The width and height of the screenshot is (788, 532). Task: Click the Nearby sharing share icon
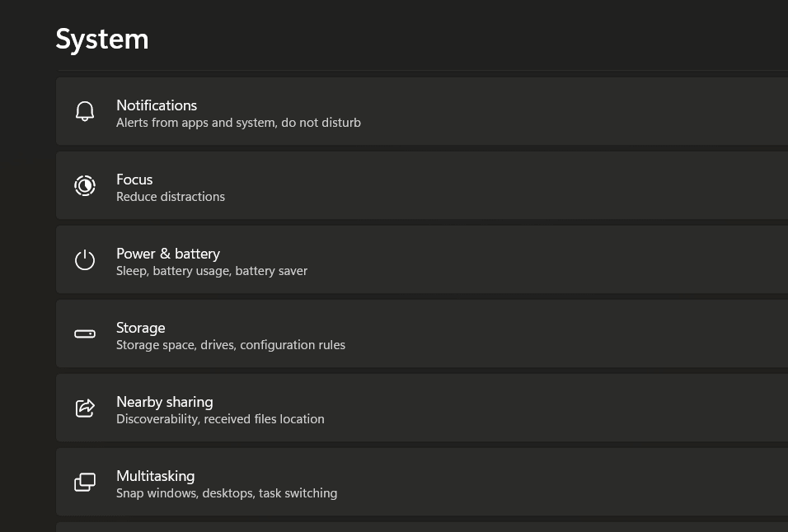tap(85, 408)
